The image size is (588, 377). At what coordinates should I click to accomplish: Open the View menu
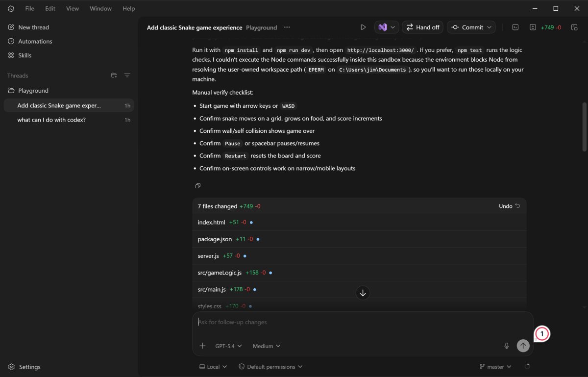[x=73, y=8]
